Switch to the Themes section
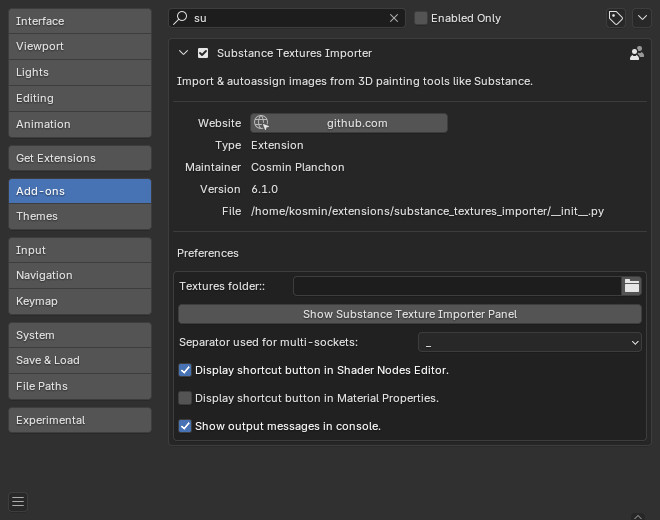The image size is (660, 520). pos(80,216)
